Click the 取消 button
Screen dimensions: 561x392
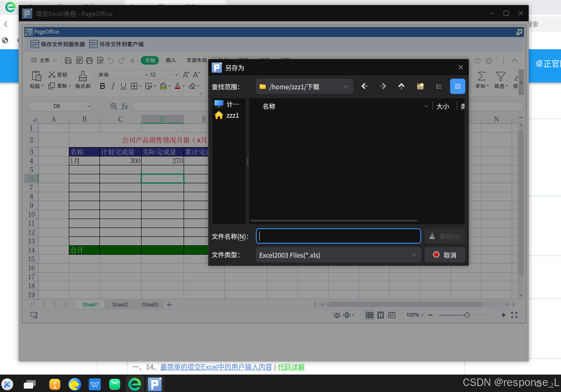(445, 255)
